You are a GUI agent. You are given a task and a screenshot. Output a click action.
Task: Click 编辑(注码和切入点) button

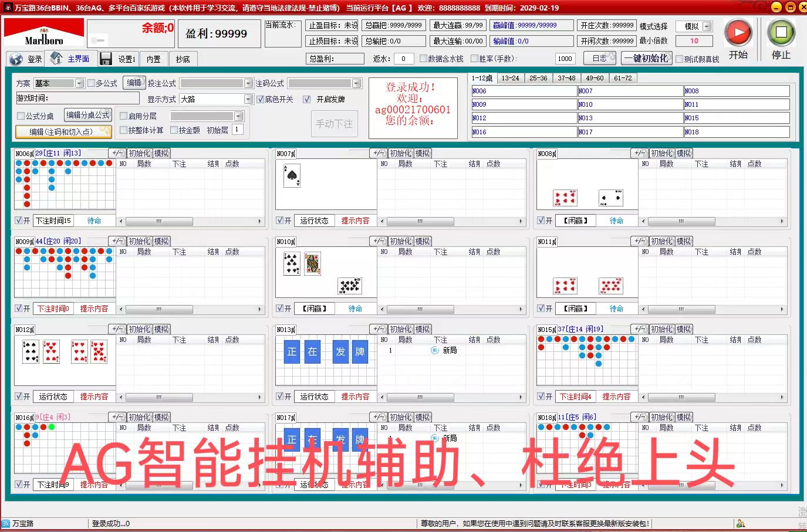coord(63,131)
